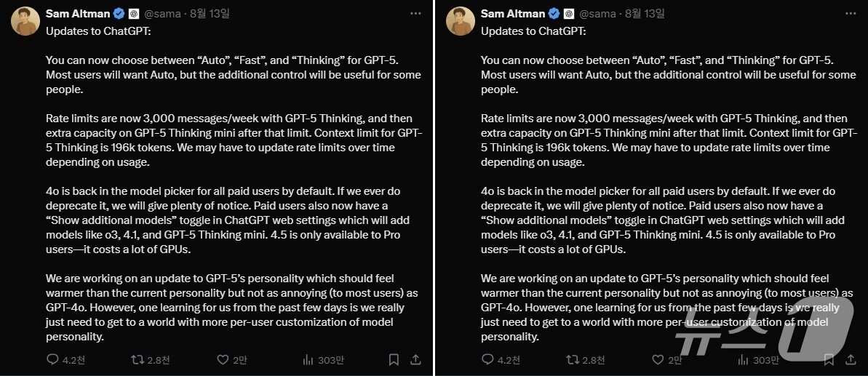Bookmark the left tweet
Screen dimensions: 868x376
394,359
